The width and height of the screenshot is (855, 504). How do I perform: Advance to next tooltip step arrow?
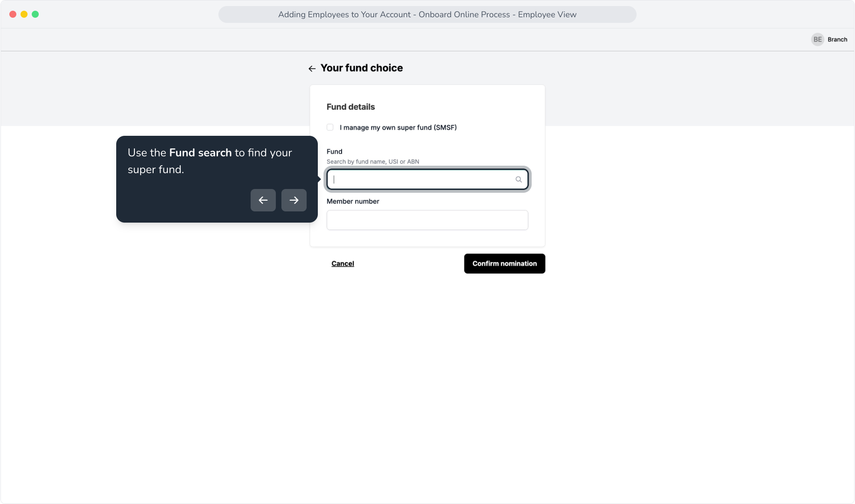(x=294, y=200)
